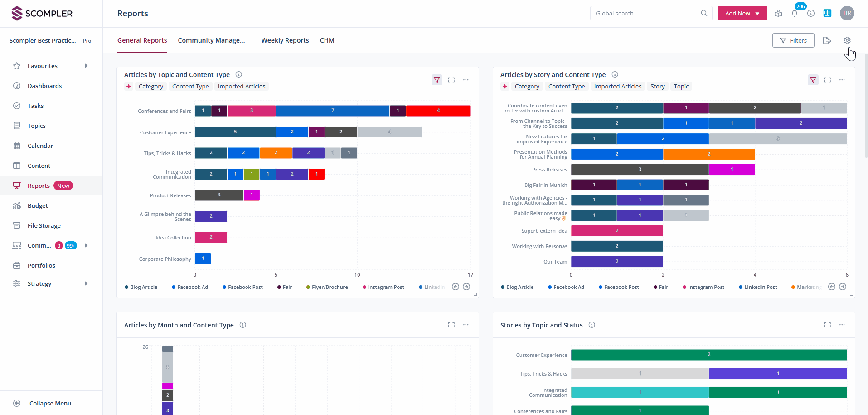Expand the Favourites sidebar menu
The height and width of the screenshot is (415, 868).
tap(86, 66)
